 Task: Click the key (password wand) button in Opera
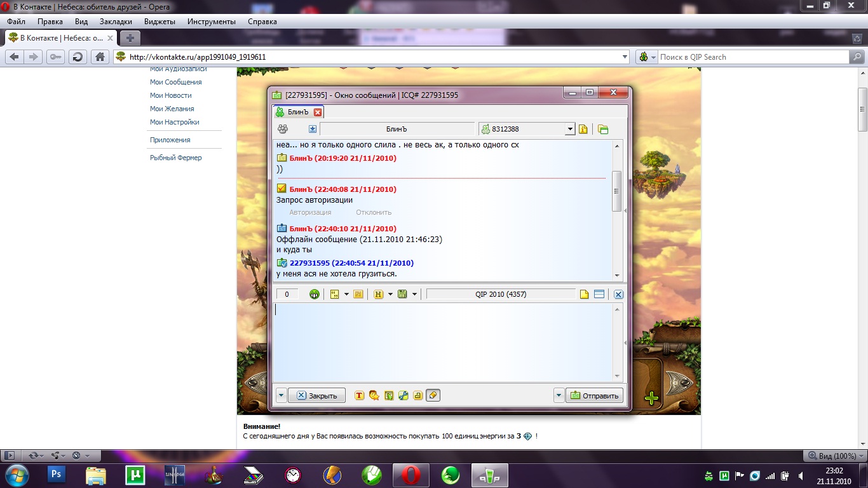pos(55,57)
